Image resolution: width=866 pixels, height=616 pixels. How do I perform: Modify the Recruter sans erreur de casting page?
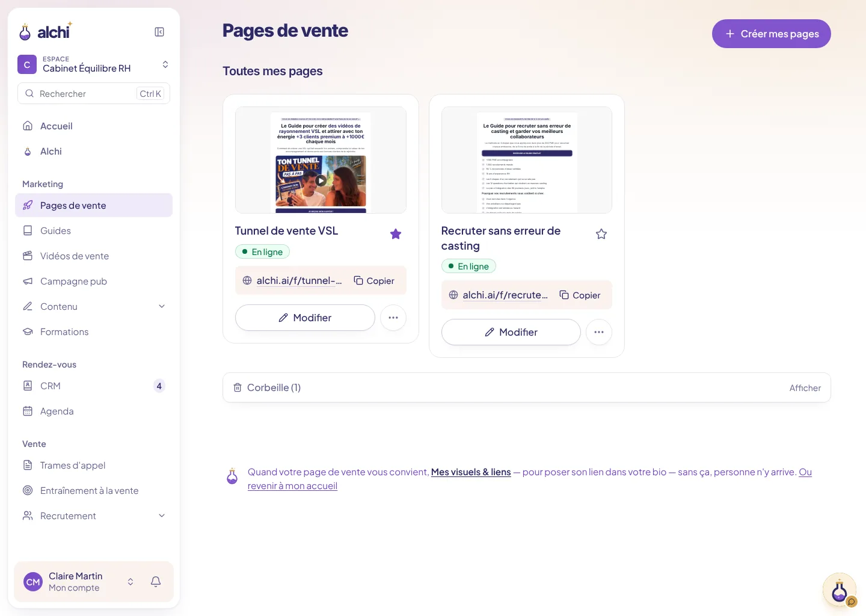(511, 332)
